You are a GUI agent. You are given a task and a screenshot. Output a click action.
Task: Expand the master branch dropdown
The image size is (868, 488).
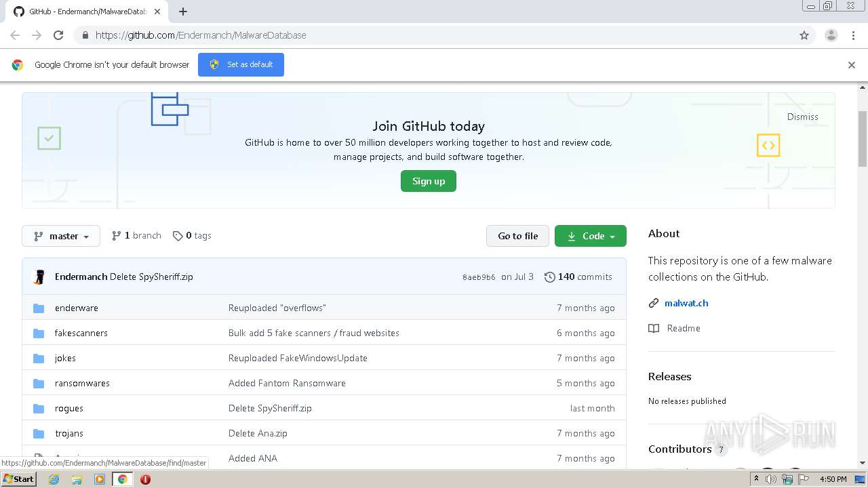click(x=61, y=236)
